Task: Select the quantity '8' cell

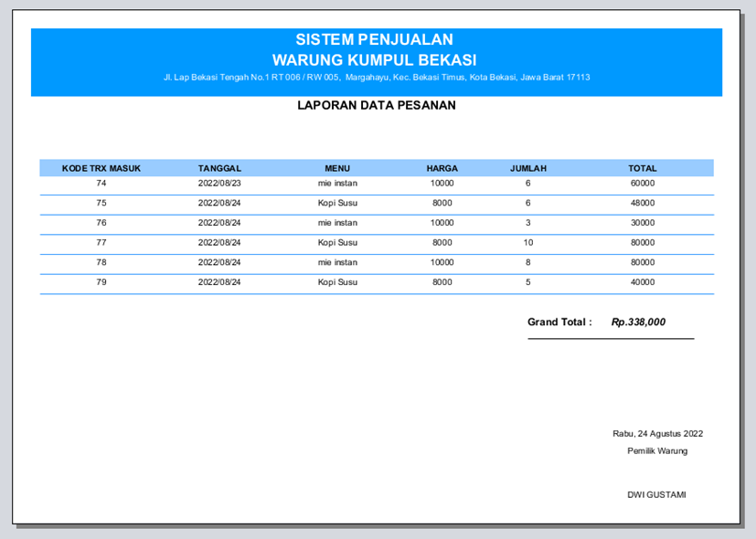Action: point(528,262)
